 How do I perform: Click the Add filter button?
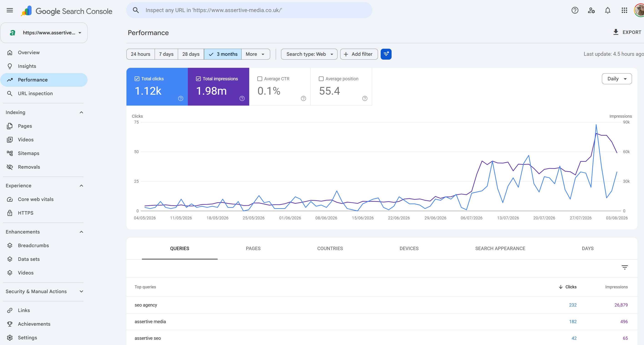pos(359,54)
